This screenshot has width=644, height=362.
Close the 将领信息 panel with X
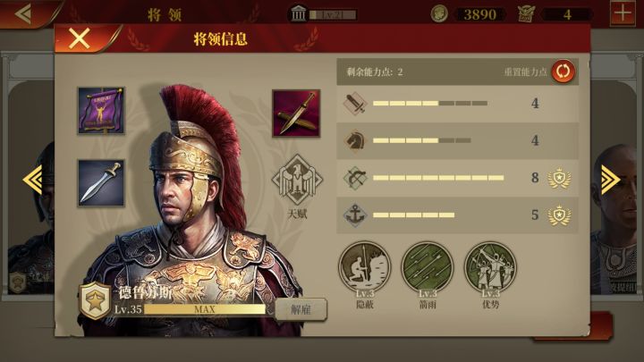coord(80,39)
